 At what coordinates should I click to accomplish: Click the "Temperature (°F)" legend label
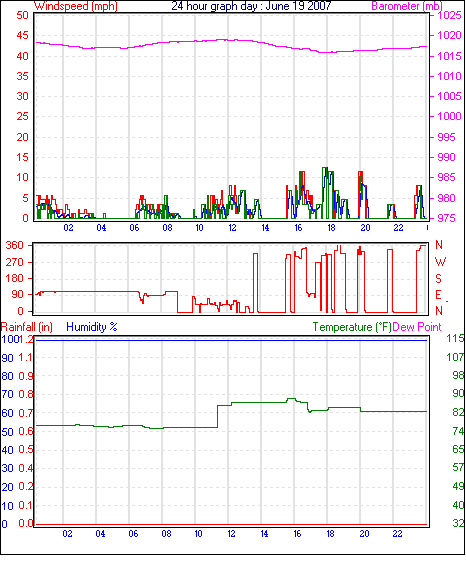tap(352, 327)
